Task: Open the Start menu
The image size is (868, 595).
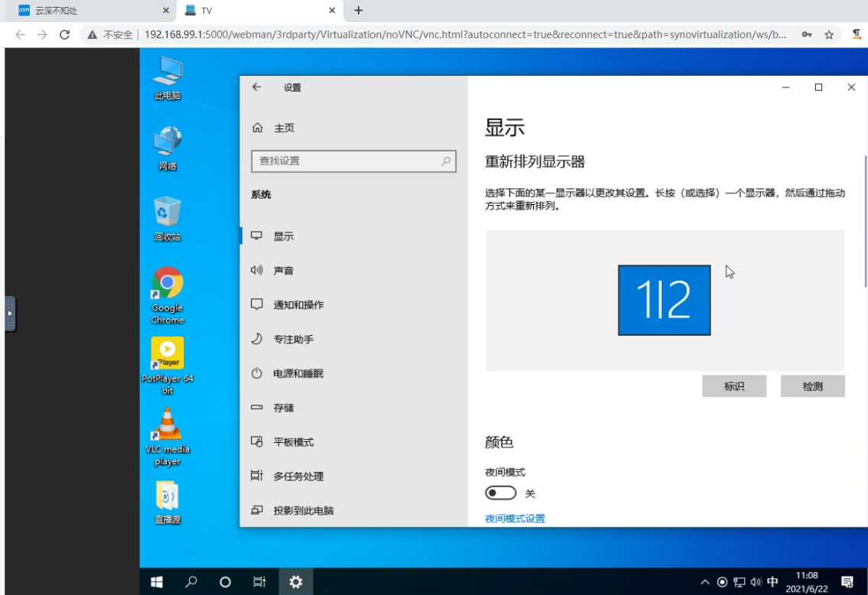Action: click(156, 581)
